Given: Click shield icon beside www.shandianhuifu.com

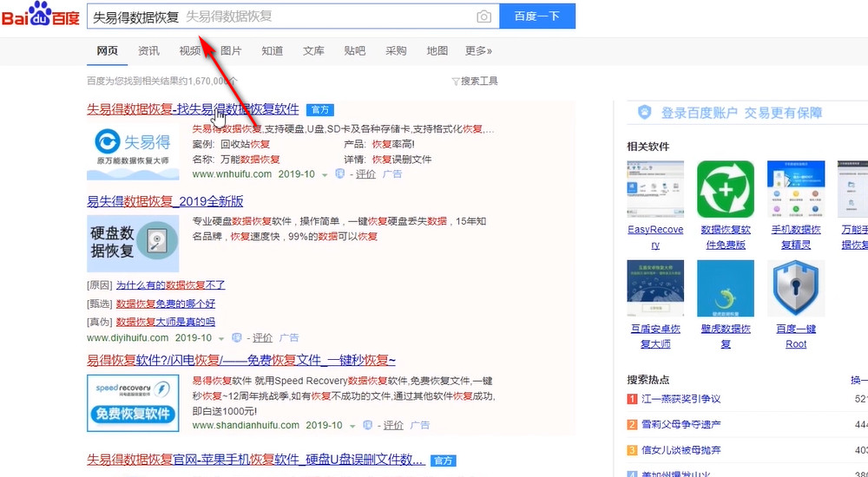Looking at the screenshot, I should (x=367, y=425).
